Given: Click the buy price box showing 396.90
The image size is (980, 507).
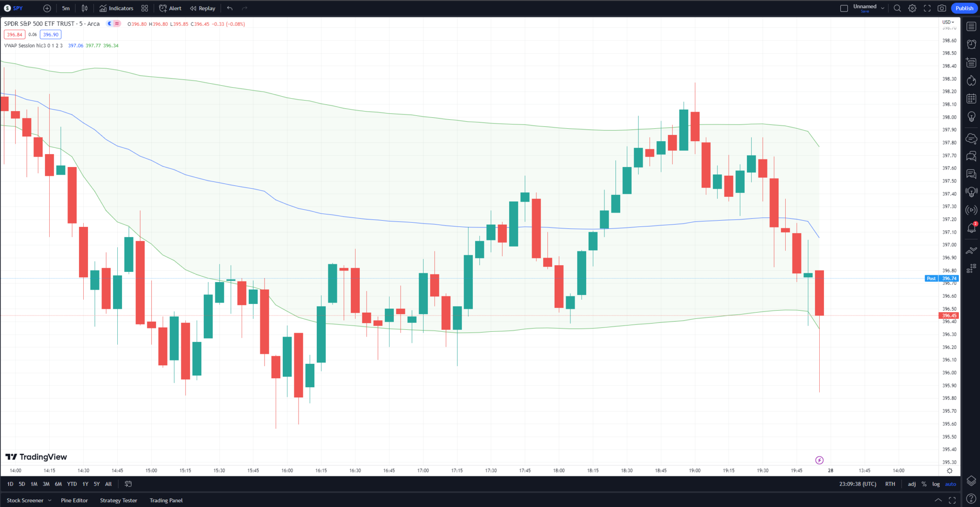Looking at the screenshot, I should pyautogui.click(x=50, y=34).
